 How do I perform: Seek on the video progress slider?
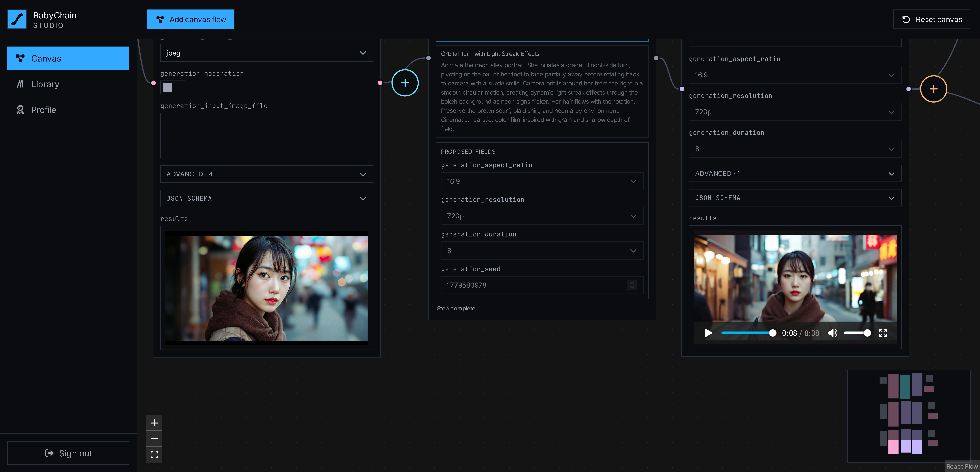749,333
